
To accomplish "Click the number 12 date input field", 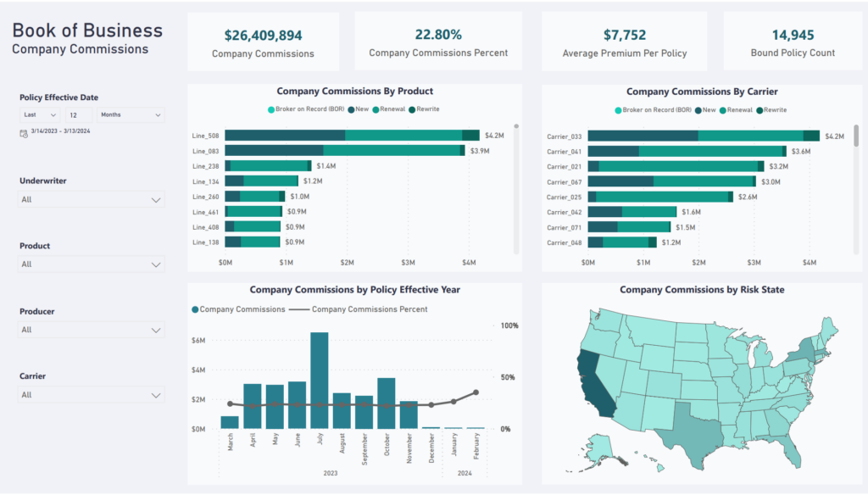I will [79, 114].
